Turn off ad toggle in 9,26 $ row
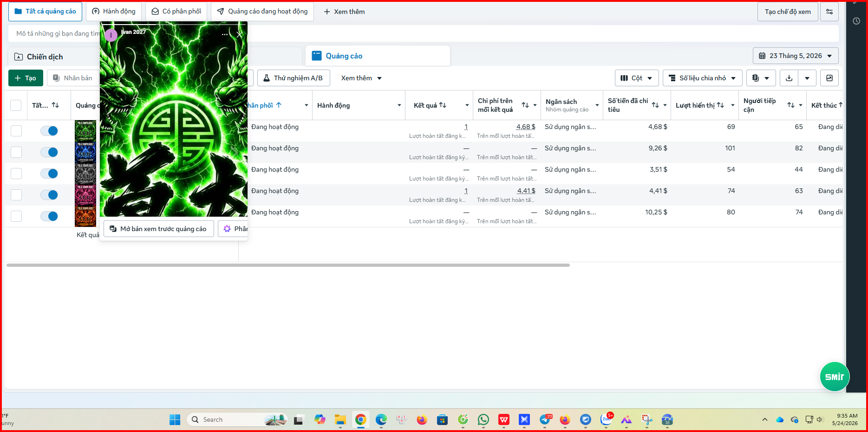868x432 pixels. pos(49,152)
